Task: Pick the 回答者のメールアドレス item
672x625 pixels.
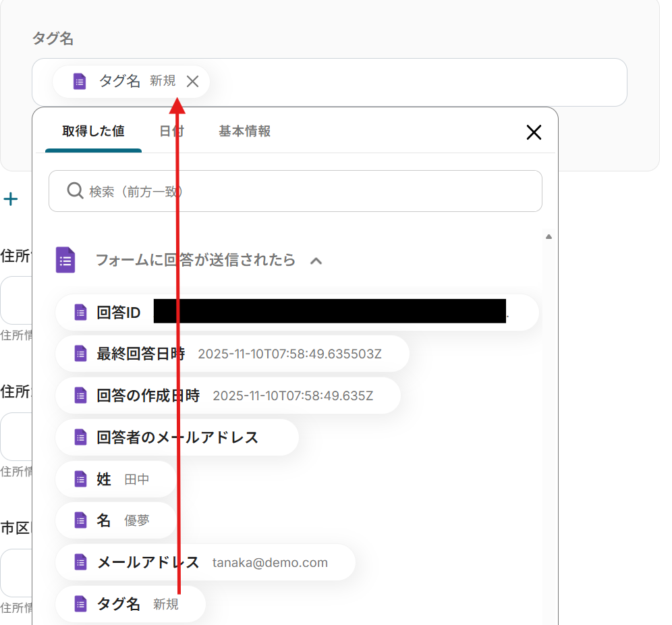Action: [x=177, y=437]
